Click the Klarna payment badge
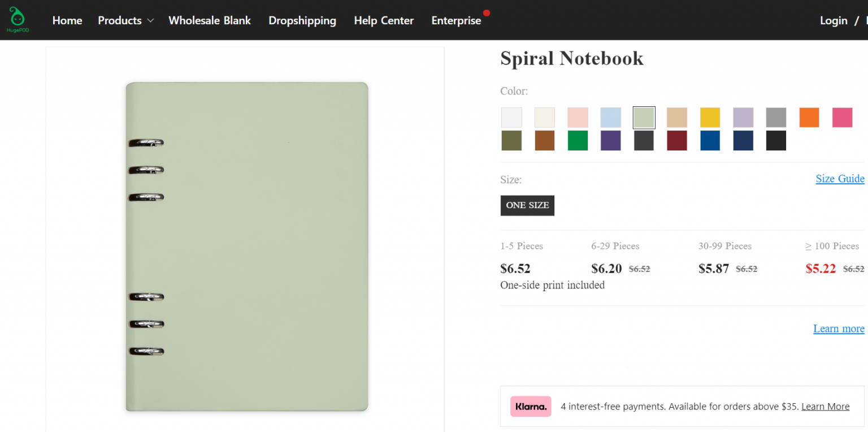Screen dimensions: 868x432 [530, 406]
